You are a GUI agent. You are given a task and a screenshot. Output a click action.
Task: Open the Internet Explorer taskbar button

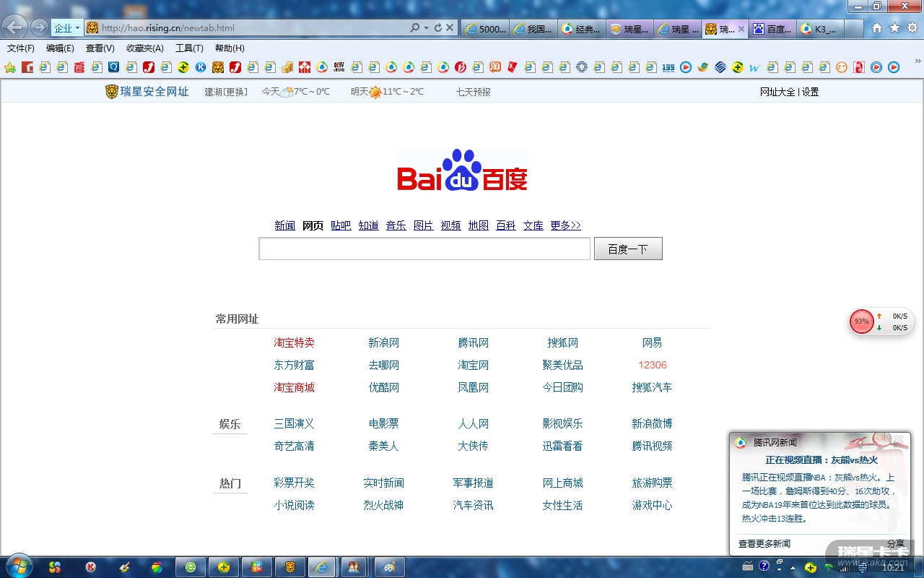(321, 567)
